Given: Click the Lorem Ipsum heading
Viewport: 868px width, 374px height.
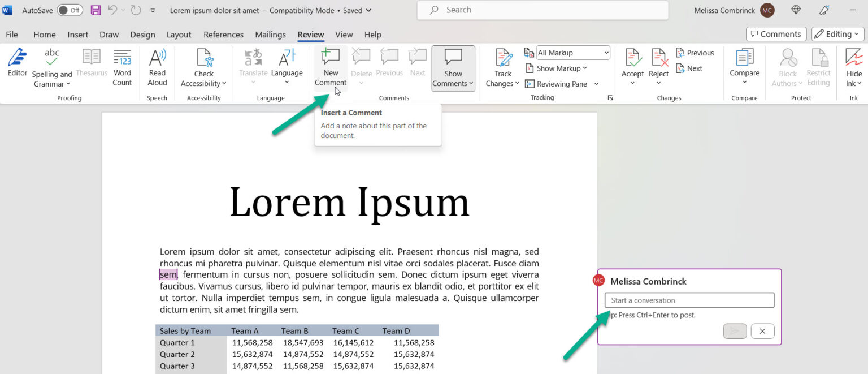Looking at the screenshot, I should (350, 202).
